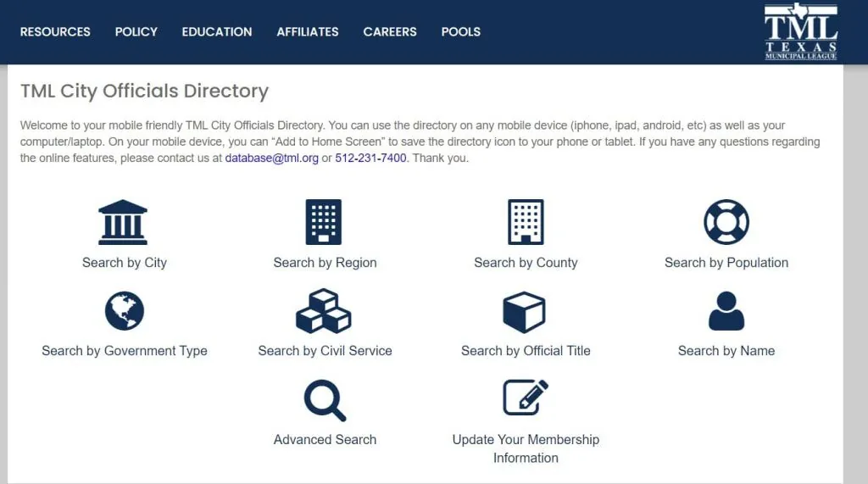
Task: Click the TML Texas Municipal League logo
Action: [800, 31]
